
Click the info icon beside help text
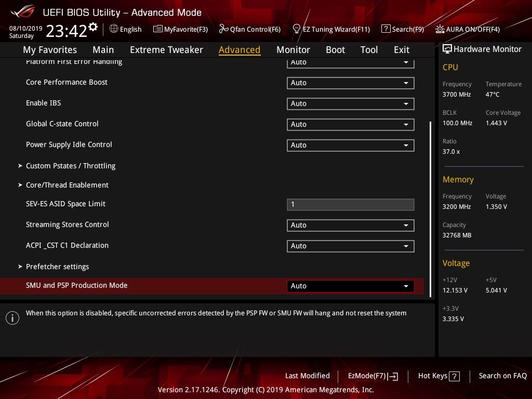(12, 318)
